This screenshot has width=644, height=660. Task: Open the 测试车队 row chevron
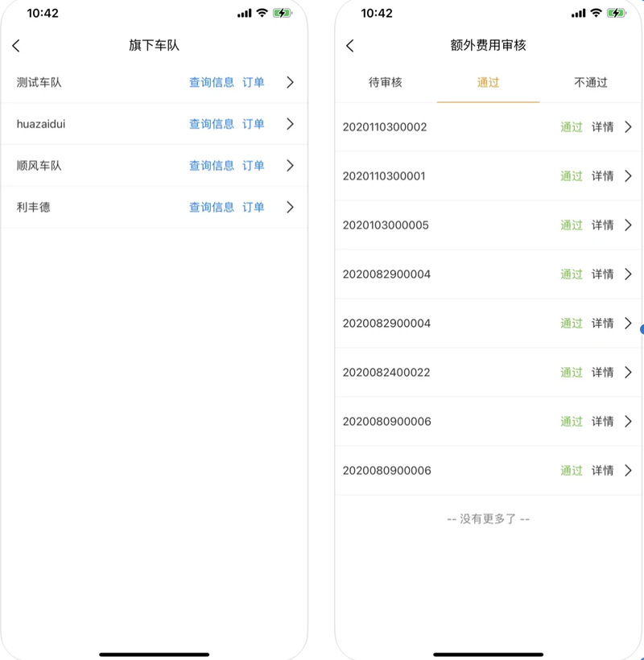[x=290, y=82]
